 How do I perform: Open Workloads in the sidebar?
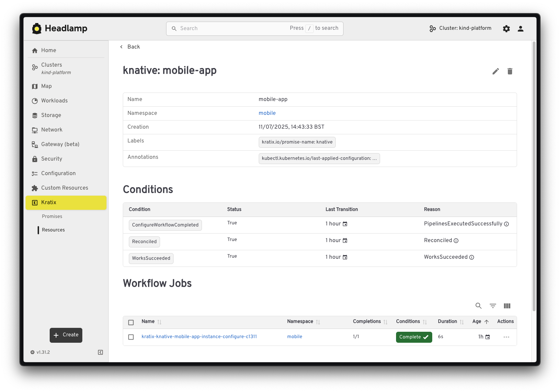tap(66, 101)
